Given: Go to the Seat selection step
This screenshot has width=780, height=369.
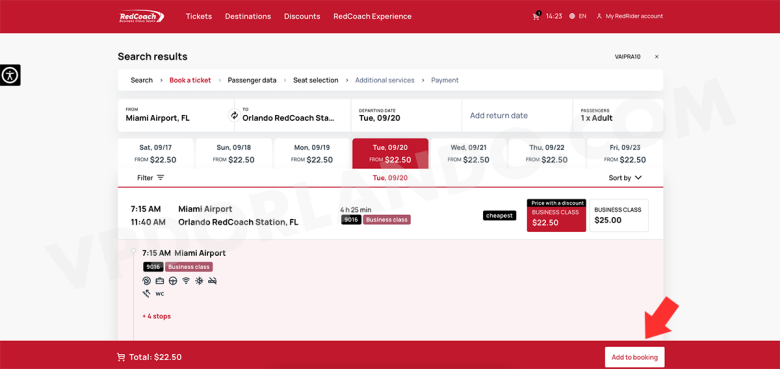Looking at the screenshot, I should tap(315, 80).
